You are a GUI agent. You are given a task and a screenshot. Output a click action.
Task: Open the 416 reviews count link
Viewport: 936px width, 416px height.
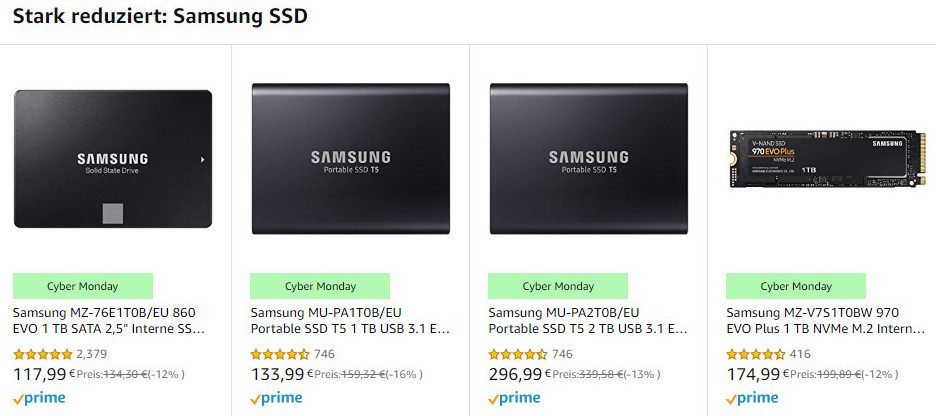pos(800,354)
